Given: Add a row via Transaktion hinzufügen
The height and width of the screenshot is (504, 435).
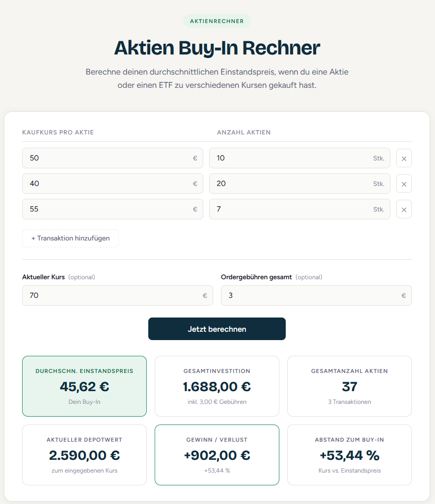Looking at the screenshot, I should click(70, 238).
